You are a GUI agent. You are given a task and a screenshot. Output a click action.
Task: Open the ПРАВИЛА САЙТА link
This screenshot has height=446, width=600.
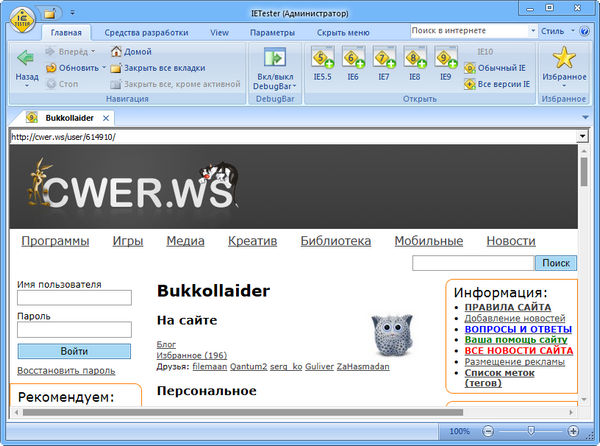(x=508, y=307)
